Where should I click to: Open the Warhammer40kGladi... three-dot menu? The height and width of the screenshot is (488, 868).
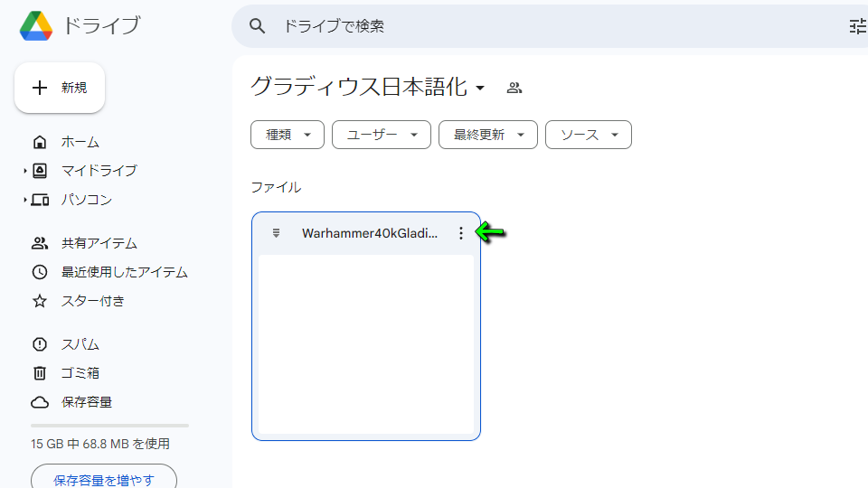pyautogui.click(x=460, y=233)
